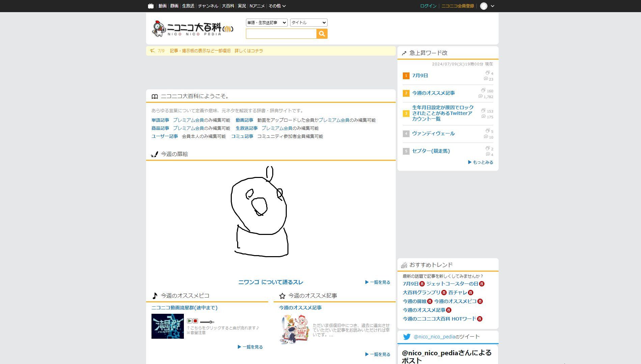Open the 単語記事 link
Viewport: 641px width, 364px height.
160,120
